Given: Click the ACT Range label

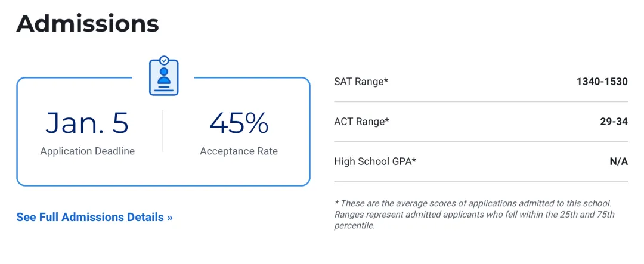Looking at the screenshot, I should tap(360, 122).
